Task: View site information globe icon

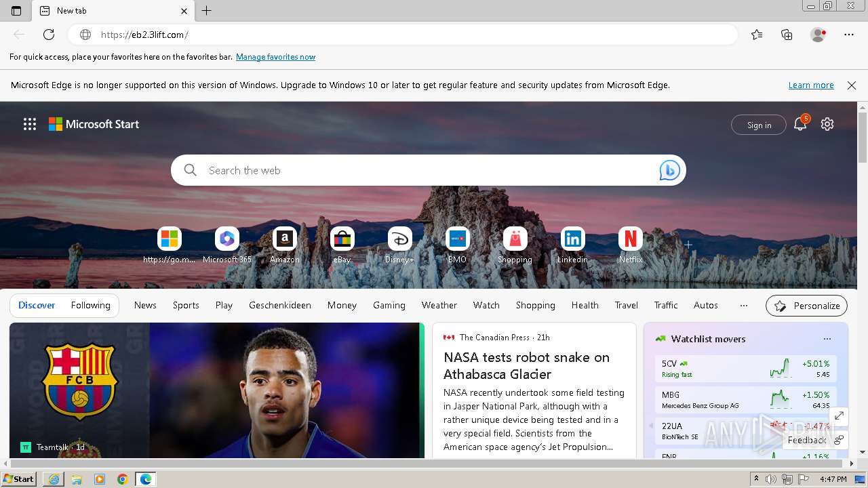Action: pyautogui.click(x=85, y=35)
